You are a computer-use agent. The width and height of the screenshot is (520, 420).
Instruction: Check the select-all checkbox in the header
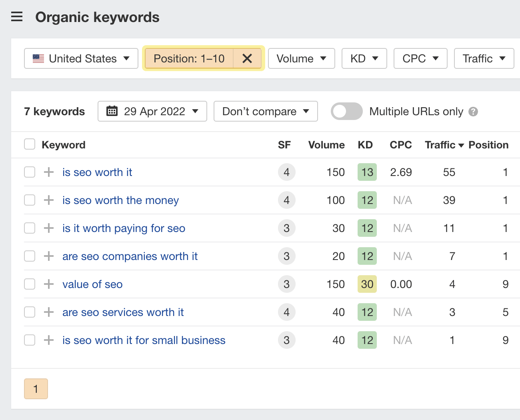pyautogui.click(x=30, y=144)
